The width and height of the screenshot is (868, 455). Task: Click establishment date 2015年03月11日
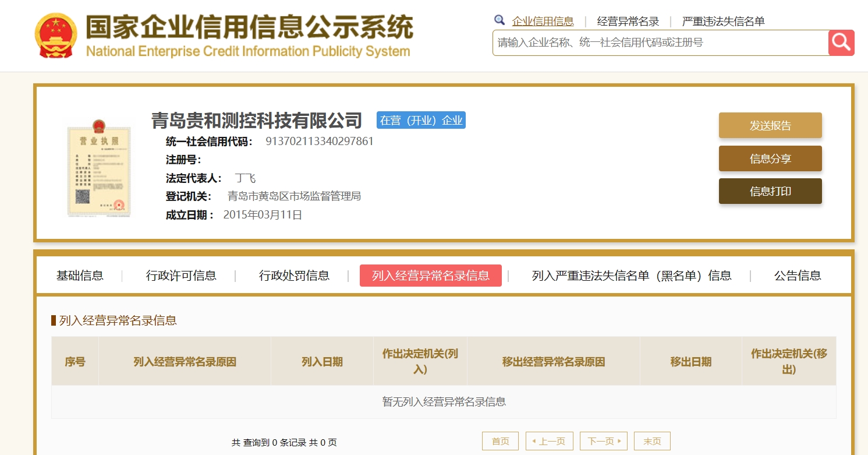263,215
